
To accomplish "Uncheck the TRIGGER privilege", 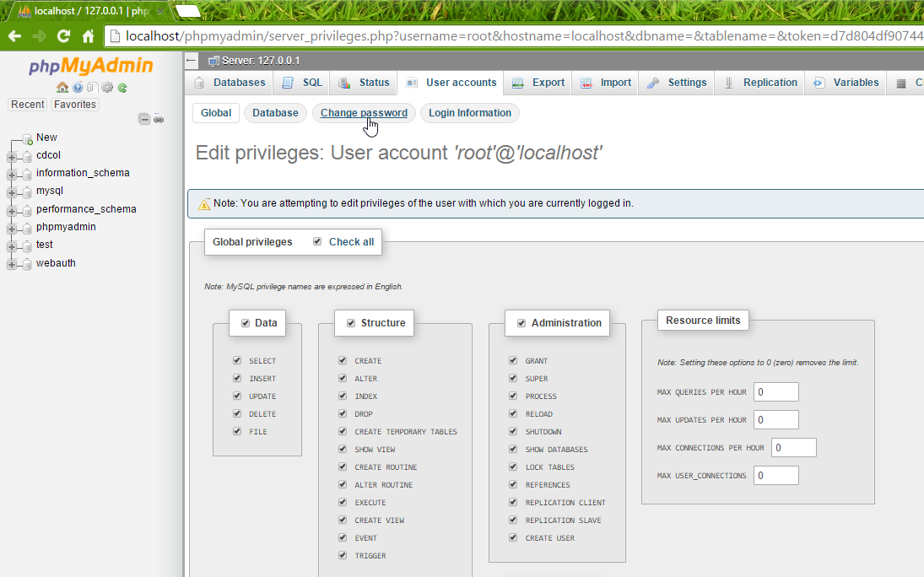I will [343, 554].
